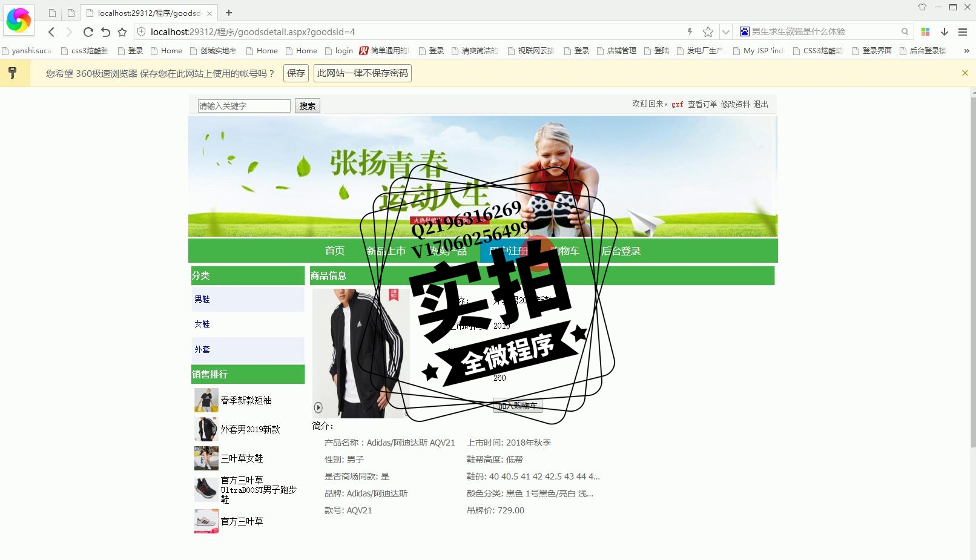This screenshot has height=560, width=976.
Task: Open 外套男2019新款 ranking item
Action: click(251, 429)
